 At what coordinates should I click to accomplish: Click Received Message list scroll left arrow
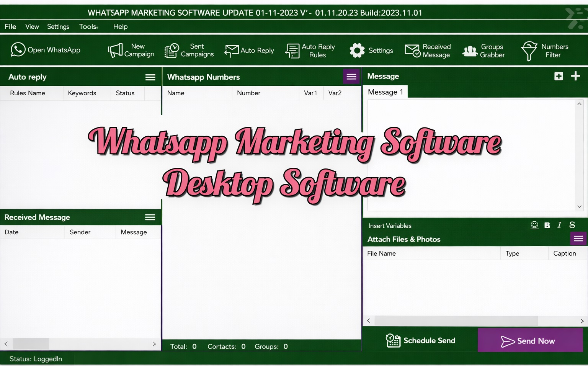(x=6, y=344)
